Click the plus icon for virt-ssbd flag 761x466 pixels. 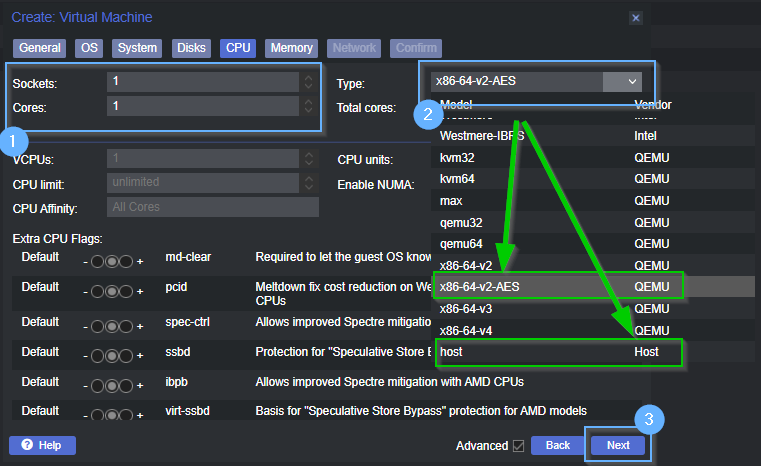tap(140, 414)
